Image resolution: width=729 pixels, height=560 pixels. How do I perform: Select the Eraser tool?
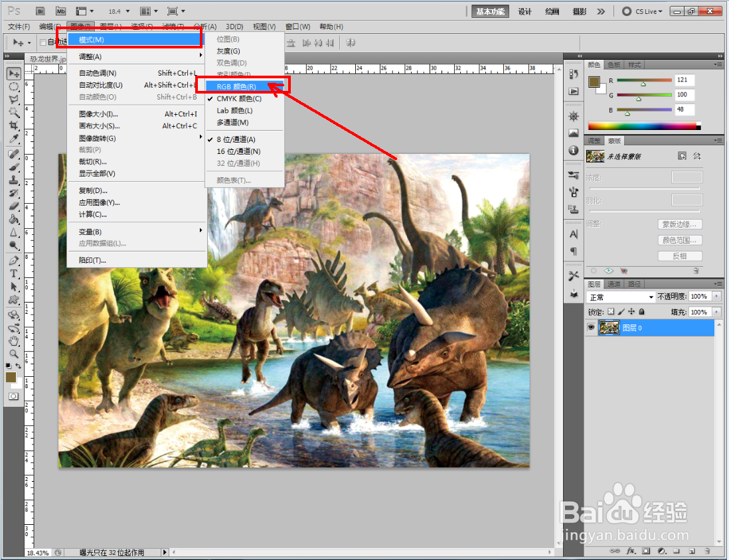(14, 206)
